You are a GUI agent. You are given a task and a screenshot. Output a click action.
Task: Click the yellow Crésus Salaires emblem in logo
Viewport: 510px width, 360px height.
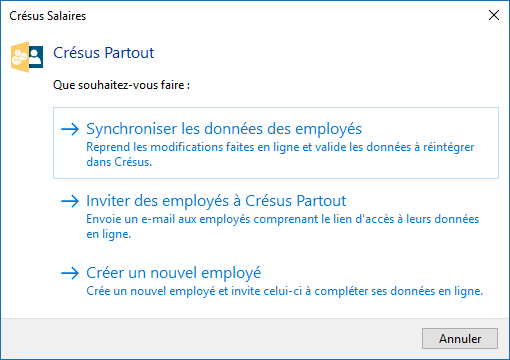click(20, 57)
